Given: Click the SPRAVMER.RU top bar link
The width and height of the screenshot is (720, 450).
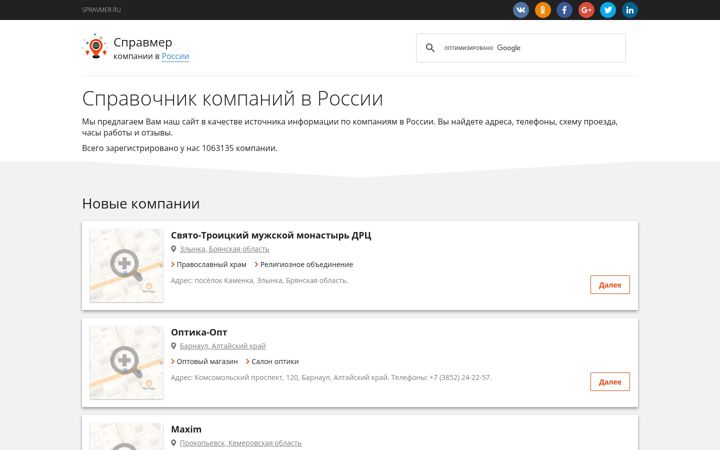Looking at the screenshot, I should 101,10.
